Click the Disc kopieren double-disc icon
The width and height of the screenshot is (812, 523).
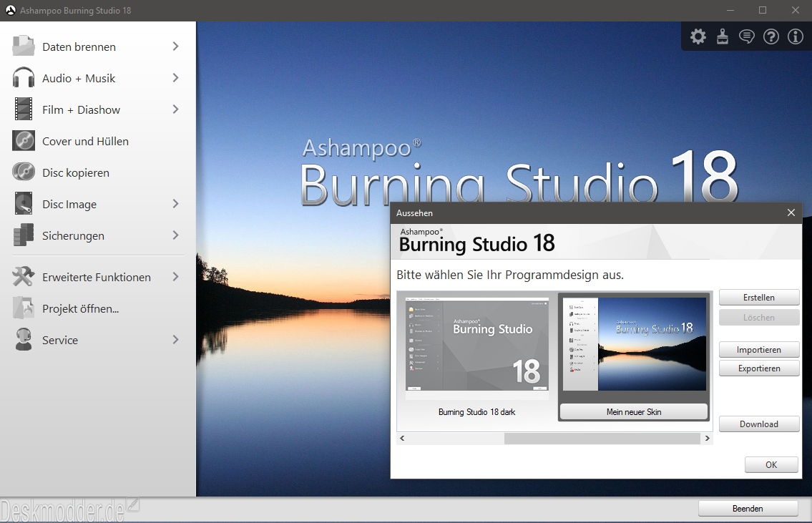click(24, 172)
